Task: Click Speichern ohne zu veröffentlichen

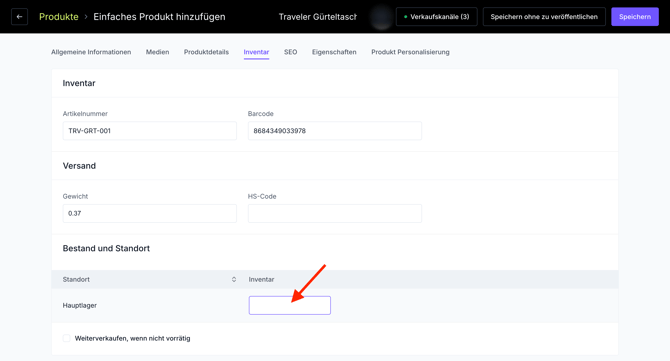Action: pos(544,17)
